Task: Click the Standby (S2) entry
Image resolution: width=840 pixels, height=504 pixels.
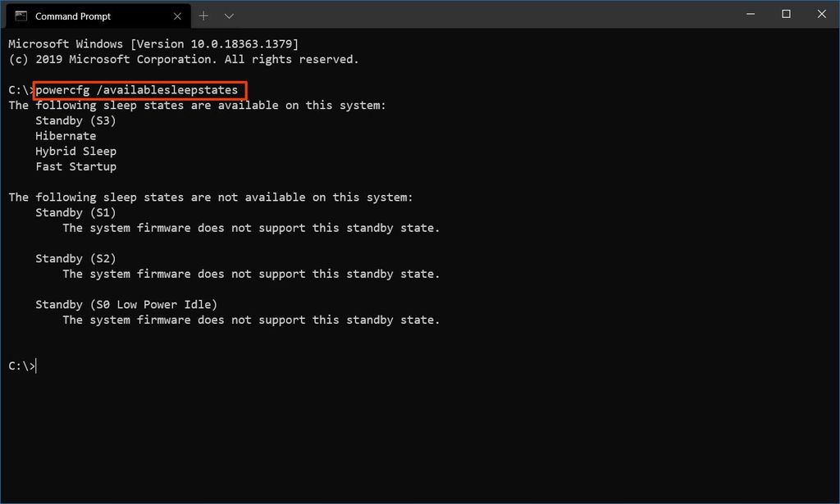Action: 75,258
